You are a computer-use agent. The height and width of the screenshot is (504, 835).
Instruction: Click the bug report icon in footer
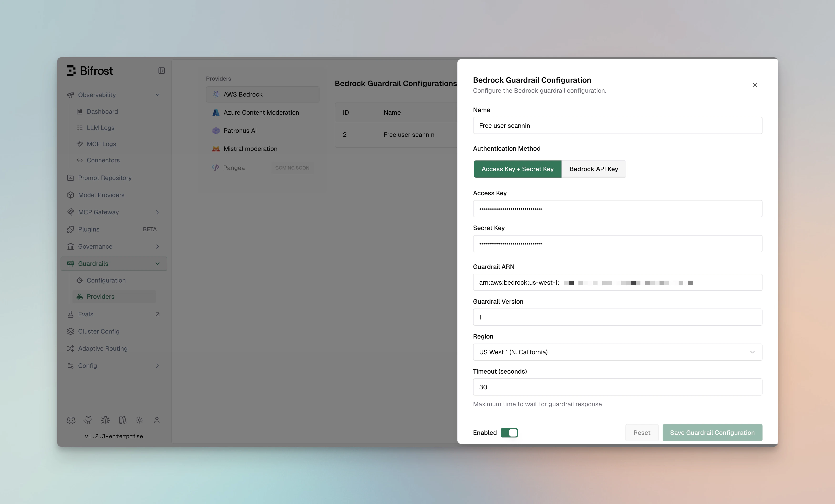tap(105, 420)
